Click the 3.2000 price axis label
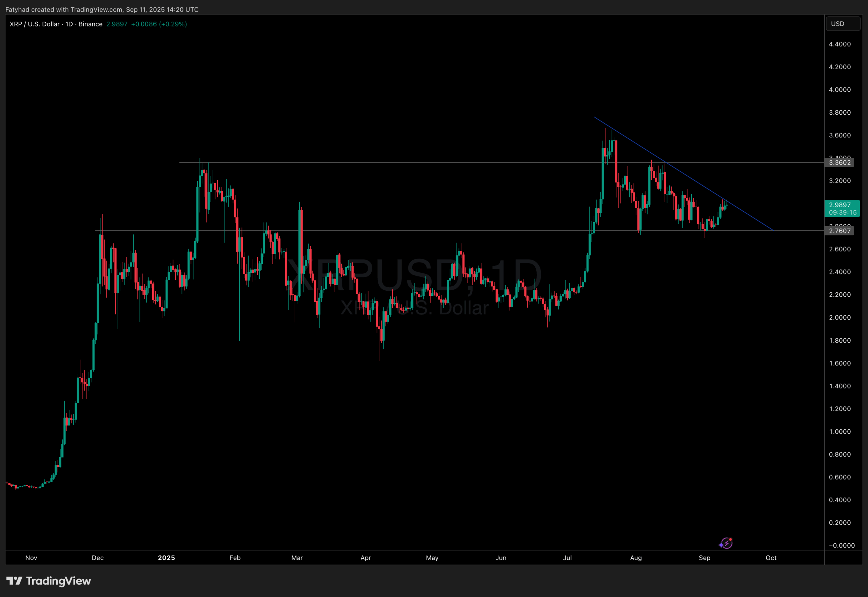The width and height of the screenshot is (868, 597). (840, 181)
